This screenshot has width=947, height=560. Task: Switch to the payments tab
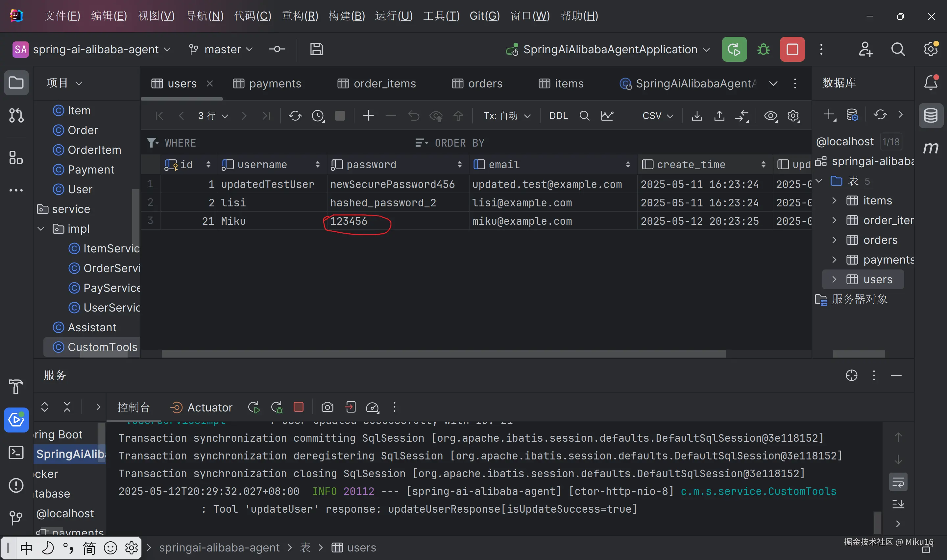tap(267, 83)
